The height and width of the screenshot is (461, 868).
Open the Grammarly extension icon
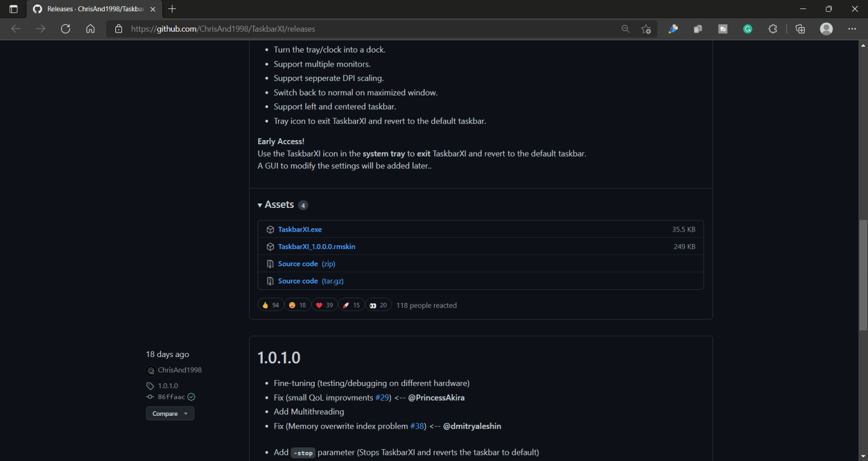pos(748,29)
